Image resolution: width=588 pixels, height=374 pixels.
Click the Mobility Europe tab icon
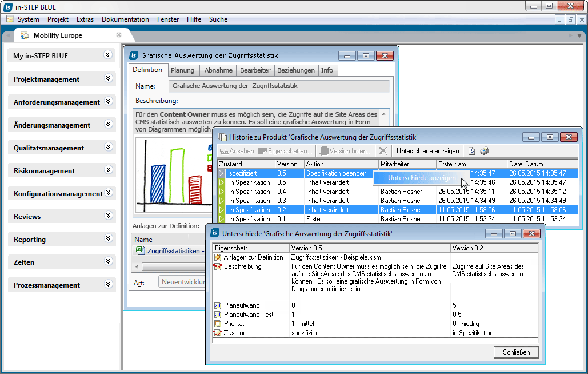coord(25,35)
